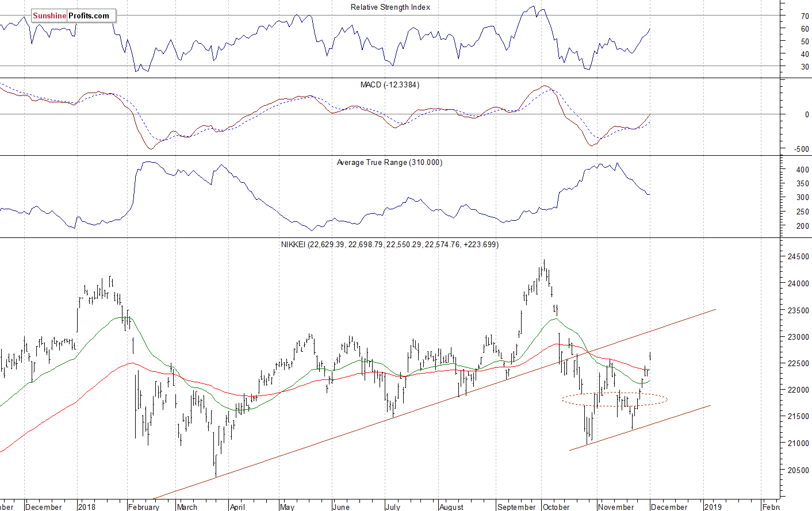The height and width of the screenshot is (511, 812).
Task: Click the June date label
Action: 341,507
